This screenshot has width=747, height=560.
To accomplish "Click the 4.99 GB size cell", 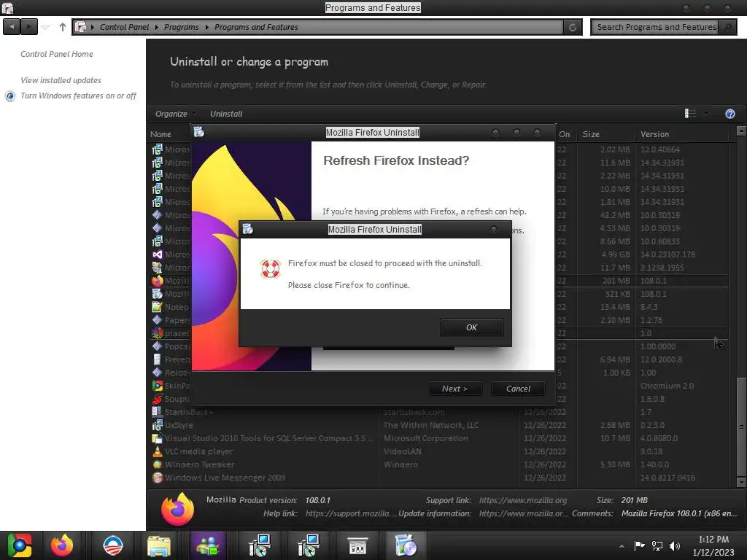I will coord(616,254).
